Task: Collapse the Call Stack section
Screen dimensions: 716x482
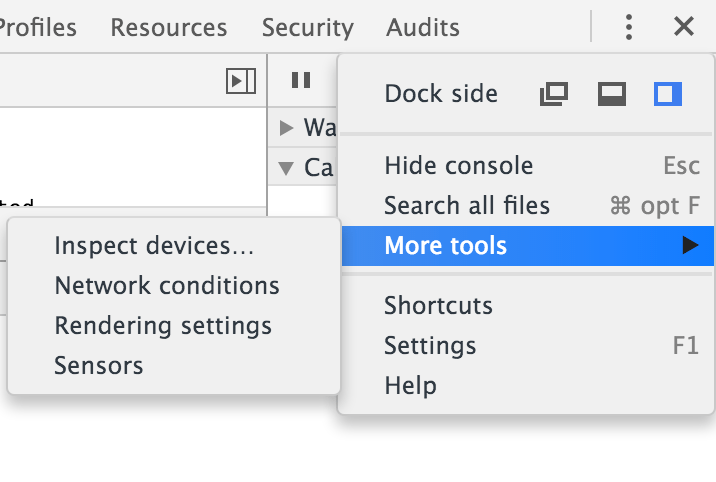Action: (x=287, y=167)
